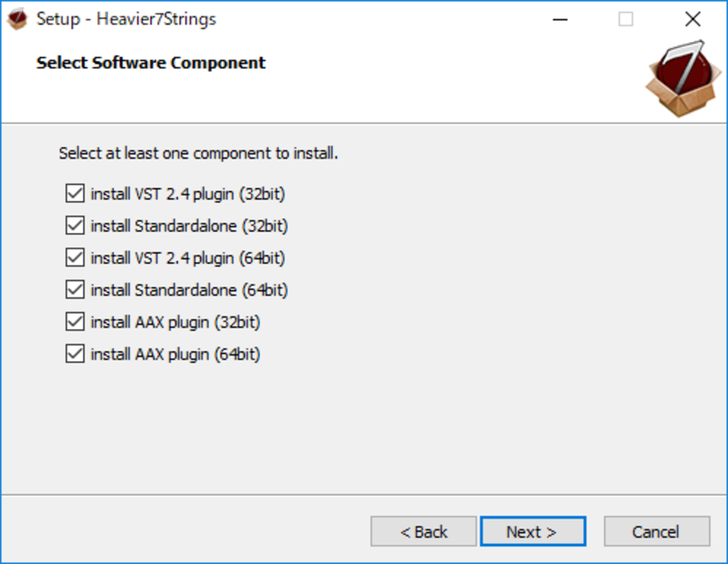The height and width of the screenshot is (564, 728).
Task: Click 'Select at least one component to install.' text
Action: 198,153
